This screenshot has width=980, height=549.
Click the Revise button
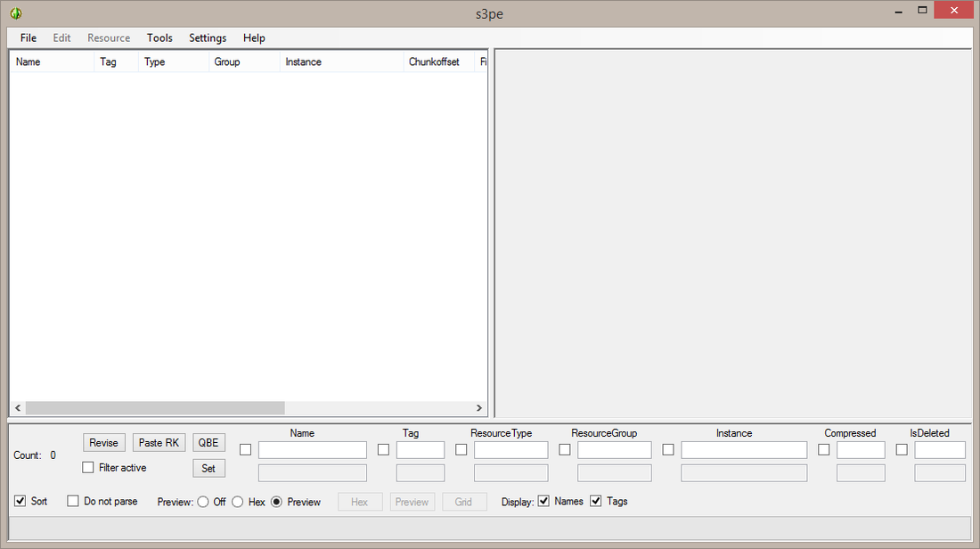pyautogui.click(x=103, y=442)
